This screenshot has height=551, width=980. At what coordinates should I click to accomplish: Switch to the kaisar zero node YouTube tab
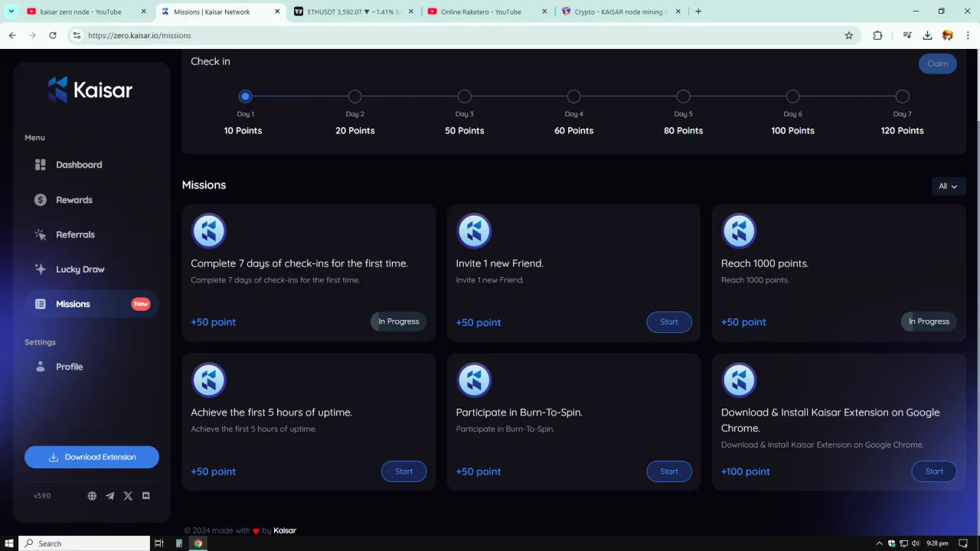point(87,11)
